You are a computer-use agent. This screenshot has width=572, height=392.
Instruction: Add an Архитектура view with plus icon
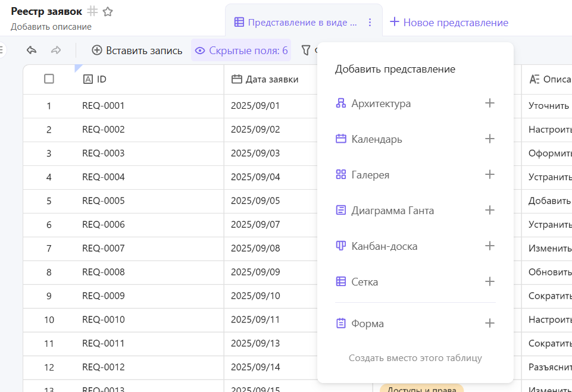(x=489, y=103)
